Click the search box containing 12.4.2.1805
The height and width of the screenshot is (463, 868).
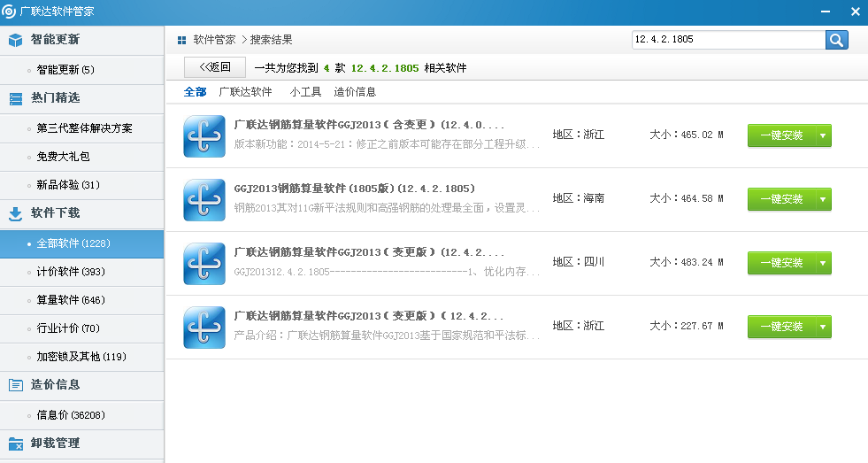click(728, 39)
